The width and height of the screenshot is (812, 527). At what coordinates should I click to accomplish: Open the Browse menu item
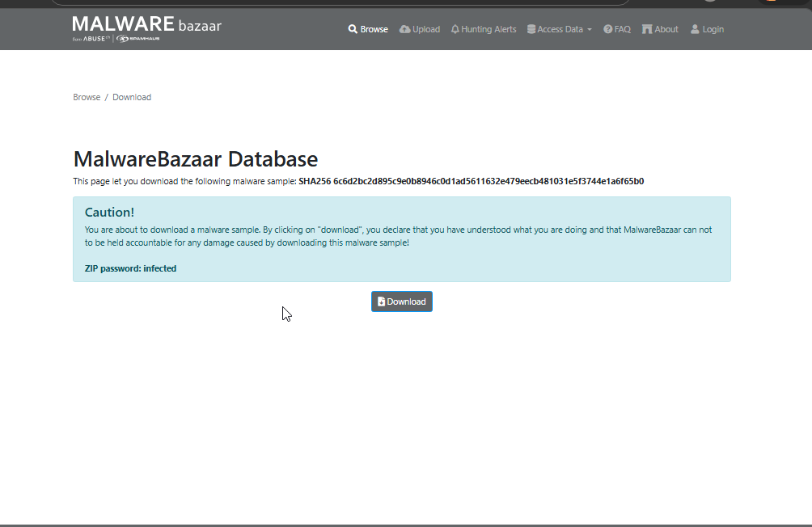(x=368, y=30)
